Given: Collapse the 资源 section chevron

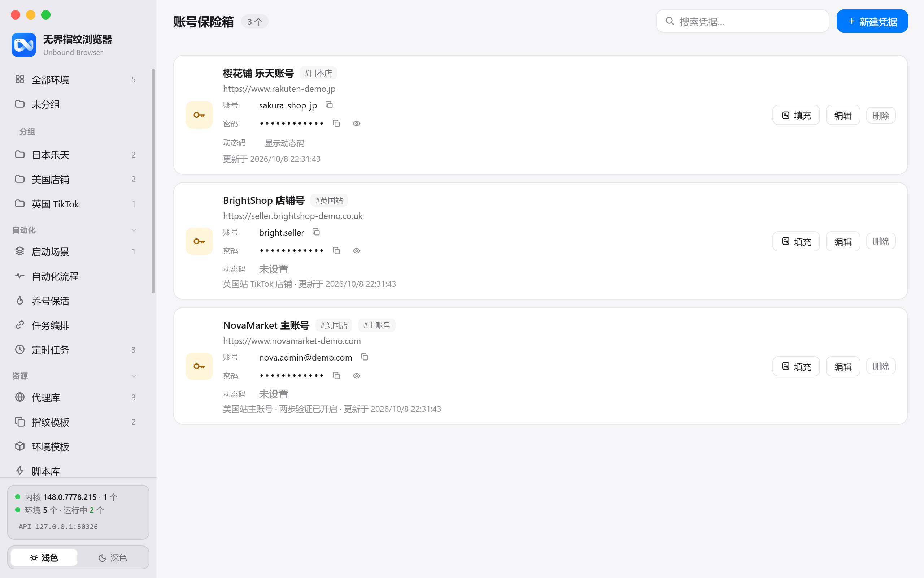Looking at the screenshot, I should [x=134, y=376].
